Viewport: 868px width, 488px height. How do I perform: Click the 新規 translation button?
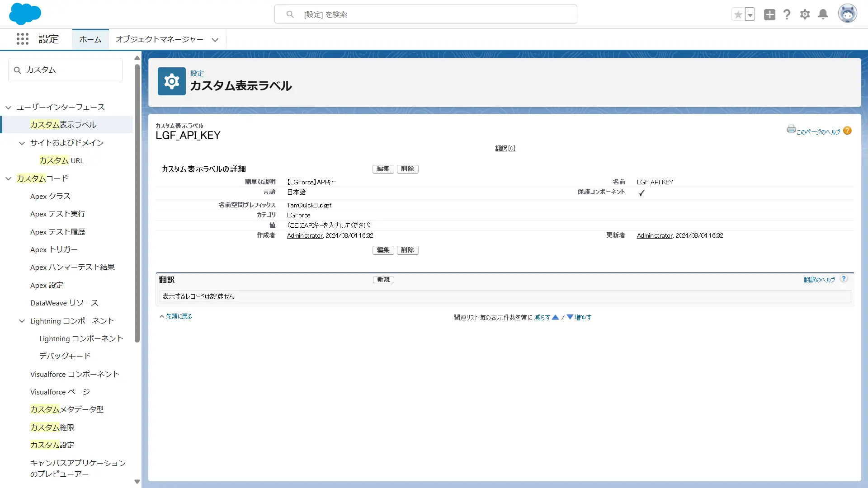[x=383, y=280]
